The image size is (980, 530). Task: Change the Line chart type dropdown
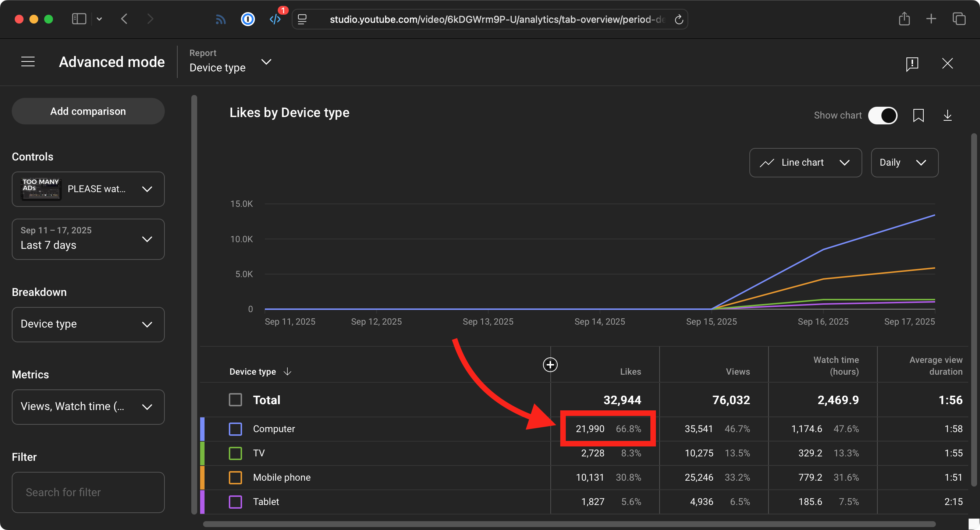click(x=805, y=163)
